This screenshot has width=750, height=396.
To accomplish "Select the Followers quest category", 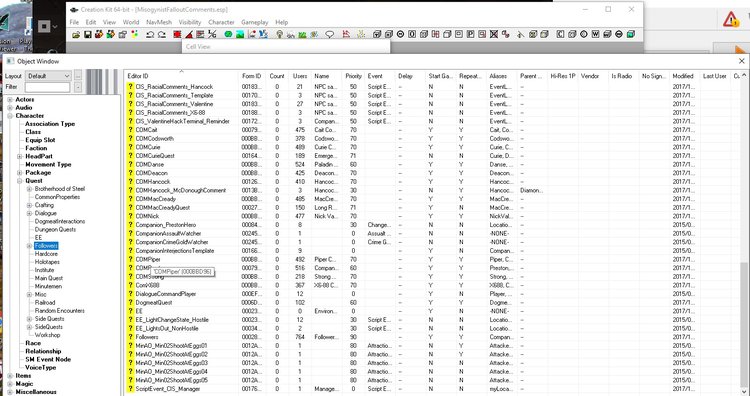I will (46, 246).
